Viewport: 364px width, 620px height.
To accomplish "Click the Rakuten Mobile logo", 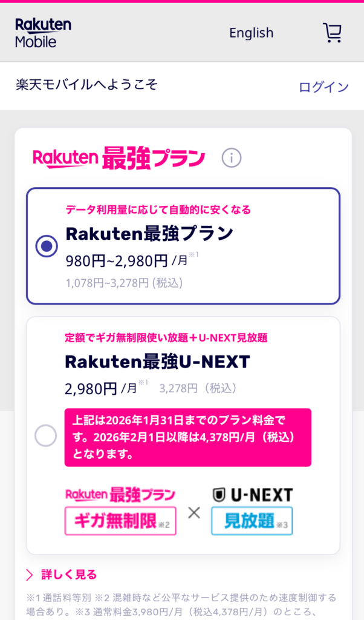I will [x=43, y=33].
